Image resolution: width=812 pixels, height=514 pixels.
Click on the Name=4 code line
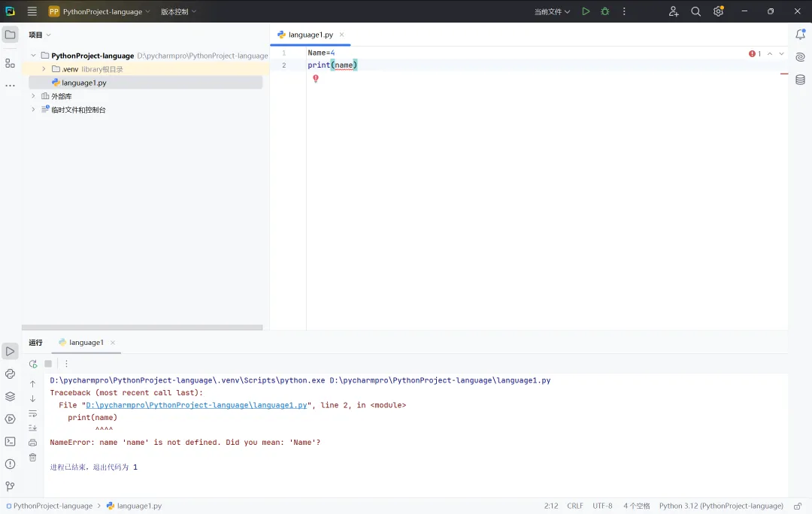click(321, 53)
